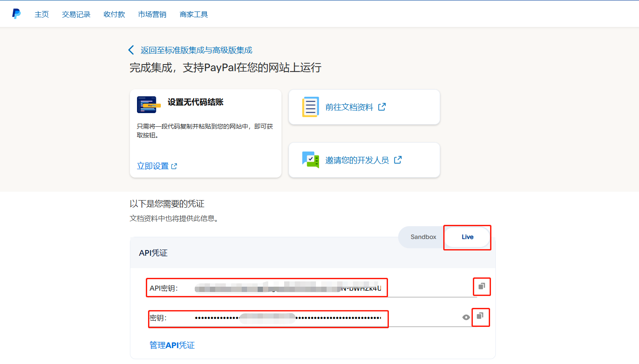Click the invite developer chat icon

tap(310, 160)
